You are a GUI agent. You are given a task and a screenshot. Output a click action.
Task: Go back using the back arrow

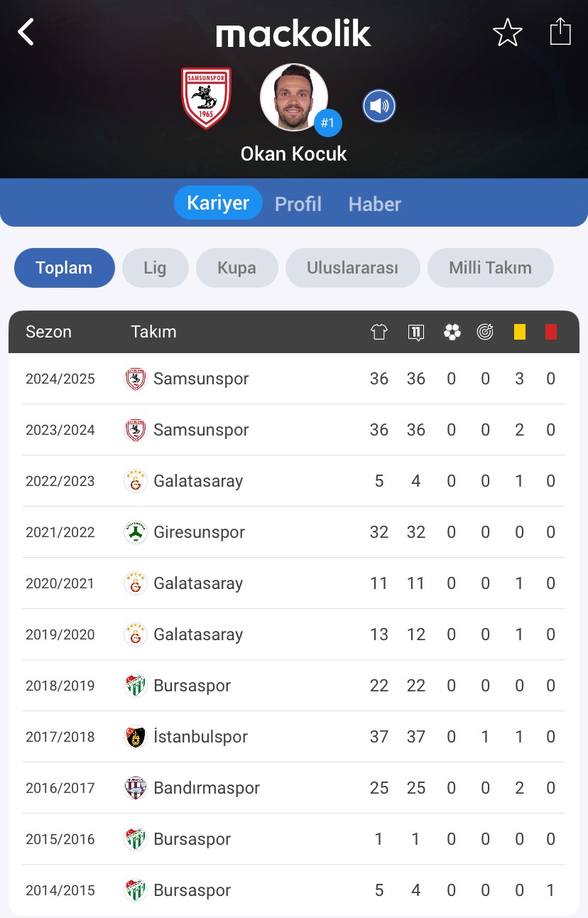[26, 32]
